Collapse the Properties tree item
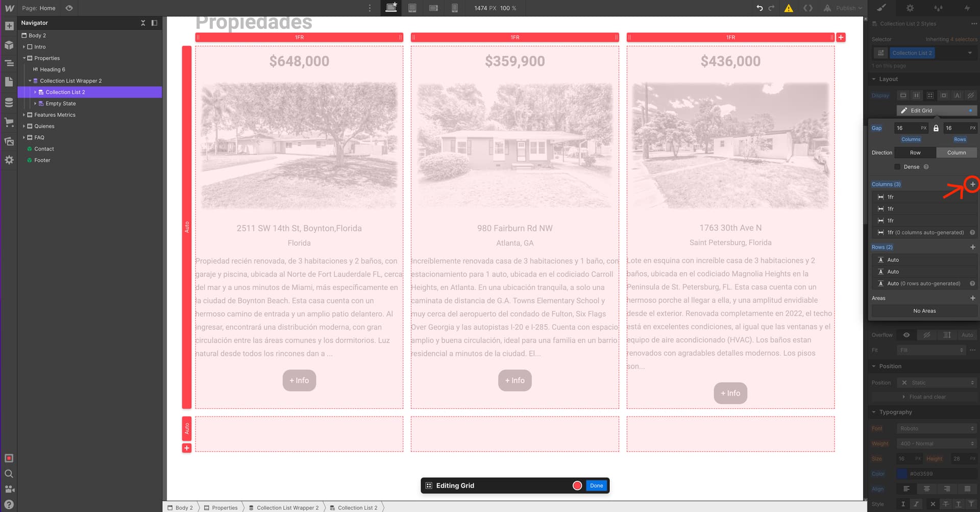Image resolution: width=980 pixels, height=512 pixels. [x=24, y=58]
